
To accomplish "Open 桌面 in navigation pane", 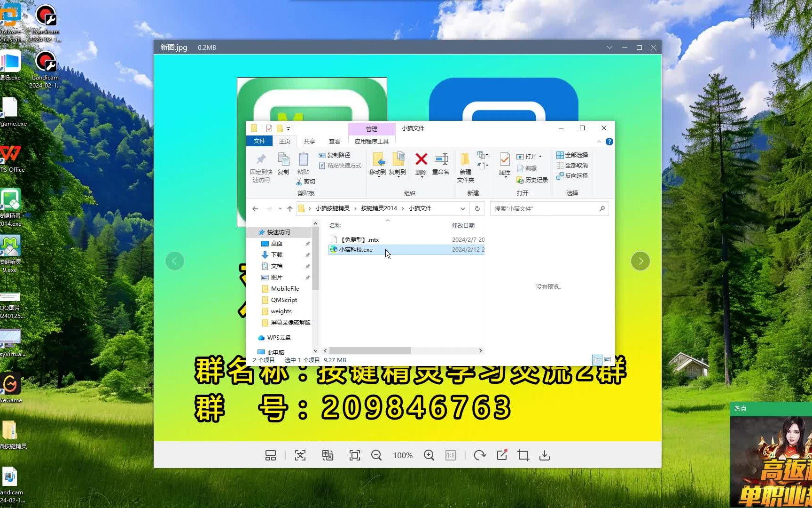I will coord(277,244).
